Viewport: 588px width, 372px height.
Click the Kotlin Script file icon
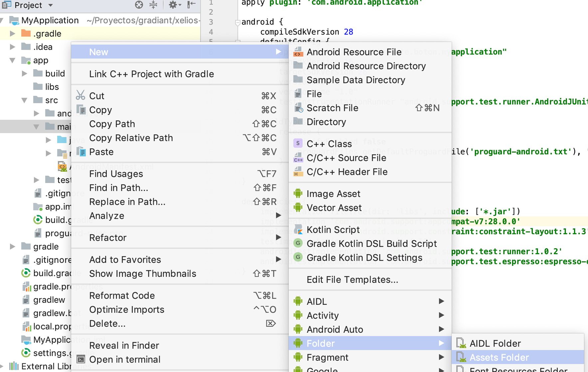tap(298, 230)
